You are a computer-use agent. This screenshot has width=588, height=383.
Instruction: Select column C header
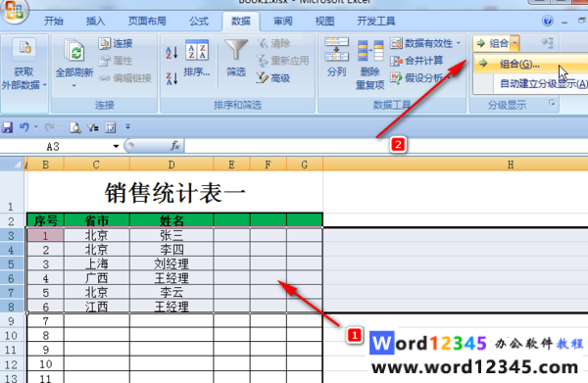pos(96,165)
